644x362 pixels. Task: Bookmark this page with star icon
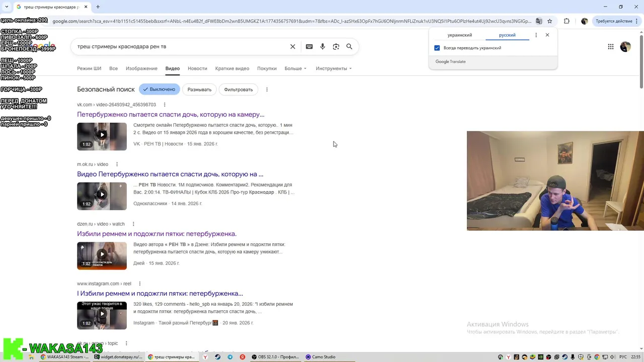pyautogui.click(x=550, y=21)
